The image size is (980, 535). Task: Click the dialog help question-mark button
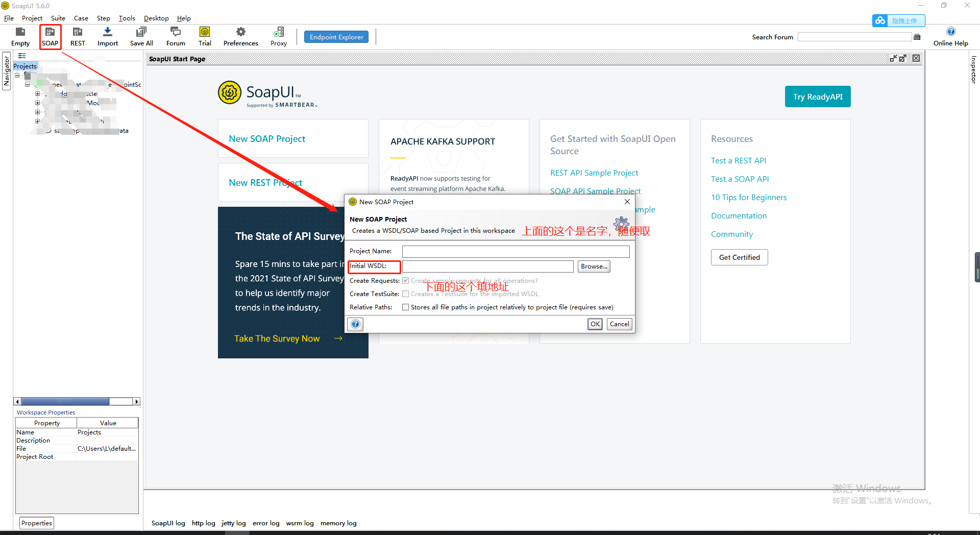pyautogui.click(x=355, y=324)
